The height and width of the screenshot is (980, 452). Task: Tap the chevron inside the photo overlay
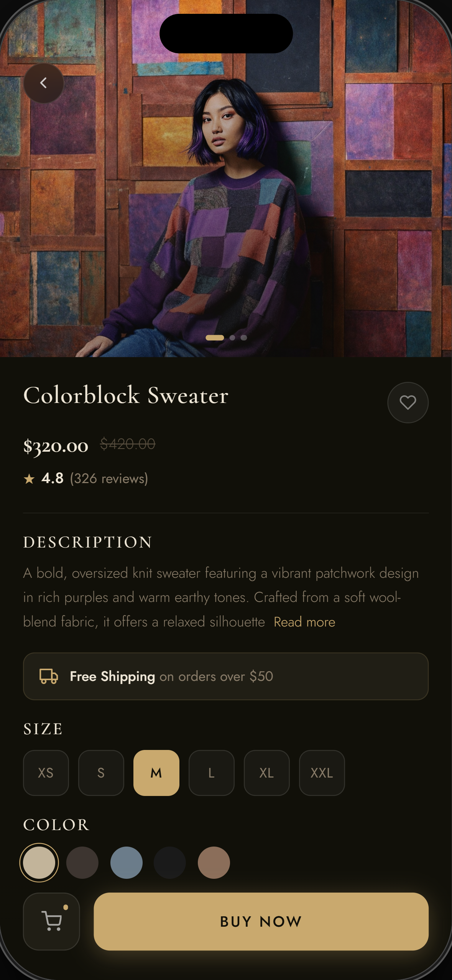pos(44,83)
